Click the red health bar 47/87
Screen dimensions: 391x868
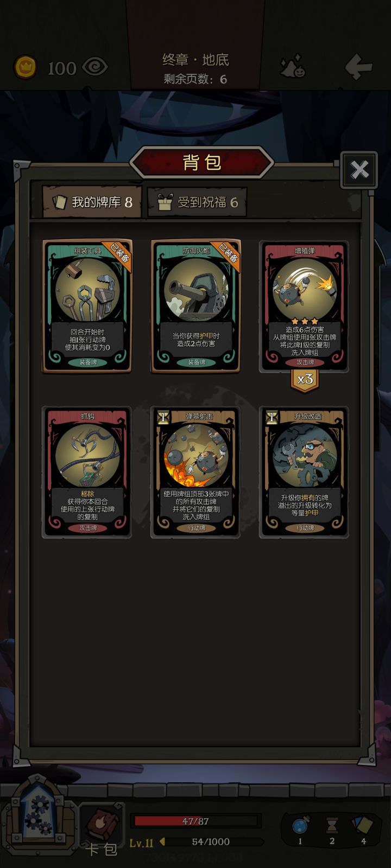click(x=195, y=821)
